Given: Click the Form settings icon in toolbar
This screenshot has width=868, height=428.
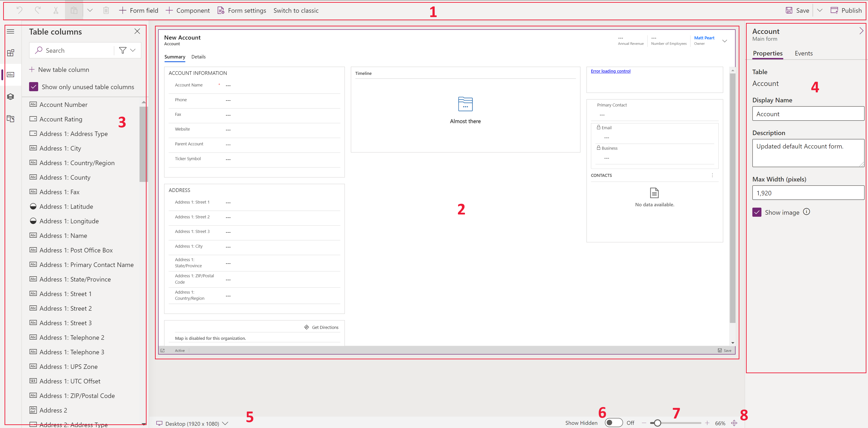Looking at the screenshot, I should [221, 10].
